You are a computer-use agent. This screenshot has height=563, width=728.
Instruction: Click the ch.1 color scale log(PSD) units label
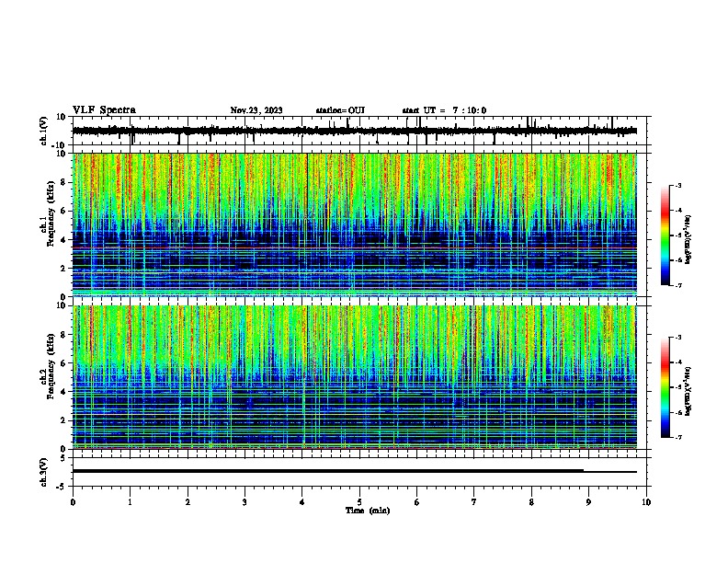[x=688, y=239]
